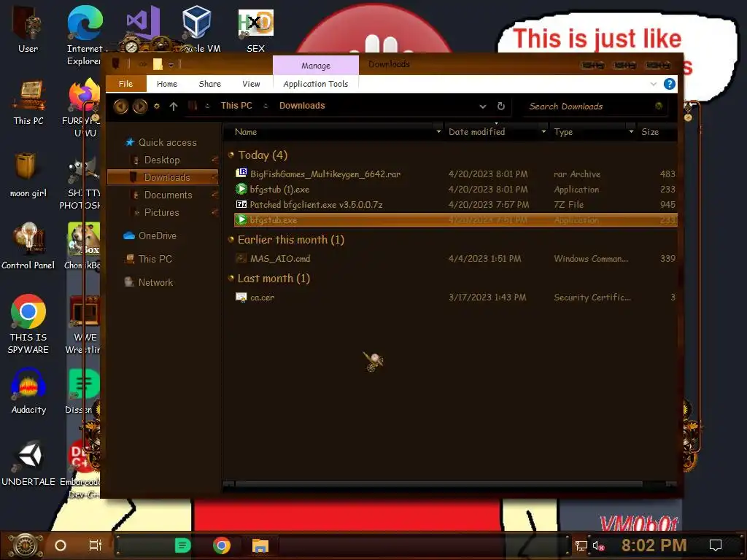Screen dimensions: 747x560
Task: Click the 8:02 PM taskbar clock
Action: point(654,545)
